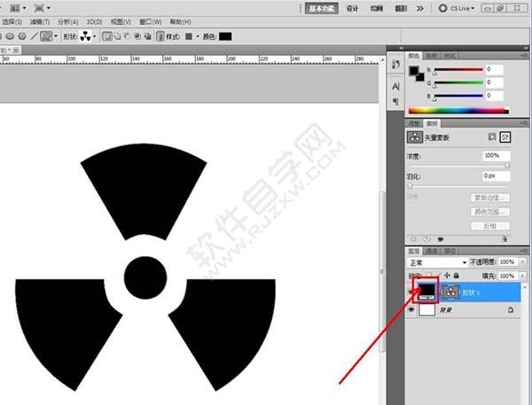Open the History panel icon in dock
This screenshot has width=532, height=405.
[395, 64]
